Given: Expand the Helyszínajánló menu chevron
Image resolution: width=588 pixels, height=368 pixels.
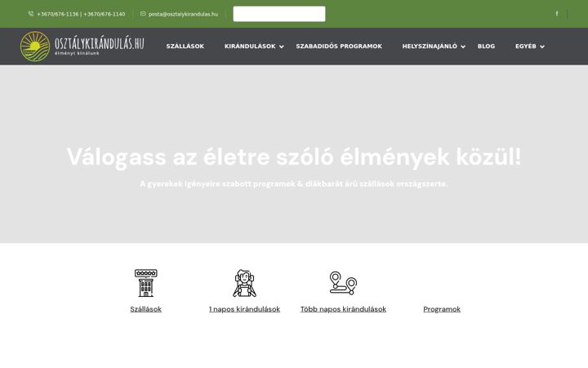Looking at the screenshot, I should point(463,47).
